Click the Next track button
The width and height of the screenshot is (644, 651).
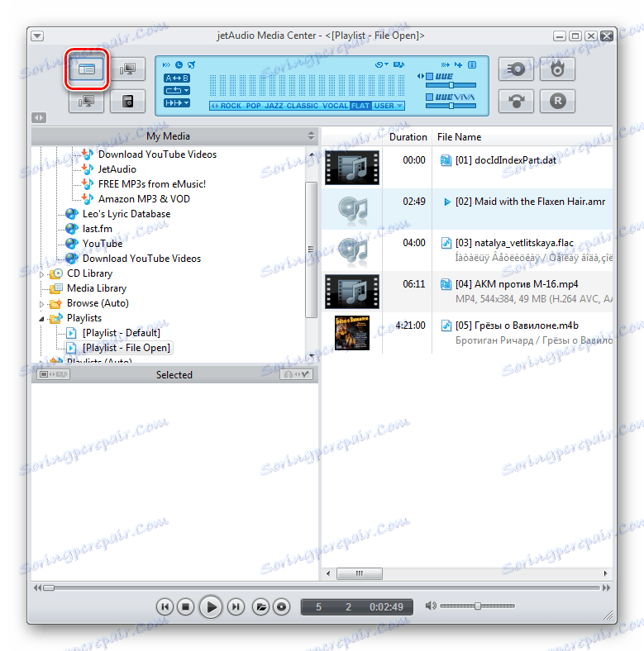pyautogui.click(x=236, y=607)
